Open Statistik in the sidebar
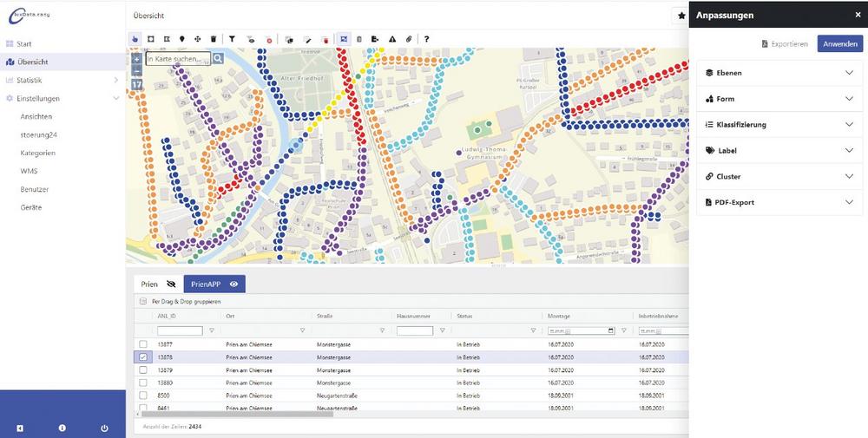The height and width of the screenshot is (438, 868). 30,80
